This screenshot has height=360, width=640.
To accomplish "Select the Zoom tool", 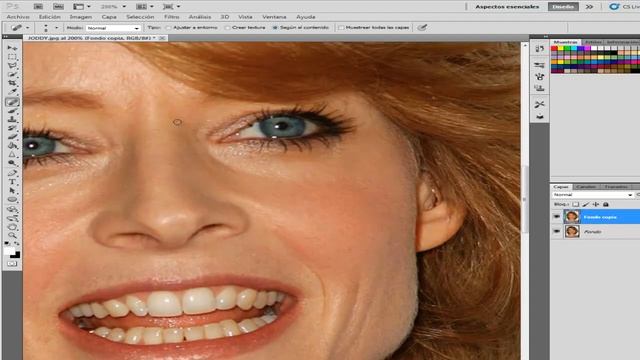I will (12, 235).
